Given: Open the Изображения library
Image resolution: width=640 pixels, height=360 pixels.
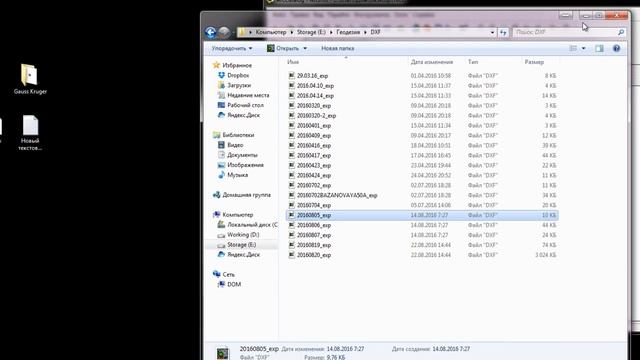Looking at the screenshot, I should coord(241,165).
